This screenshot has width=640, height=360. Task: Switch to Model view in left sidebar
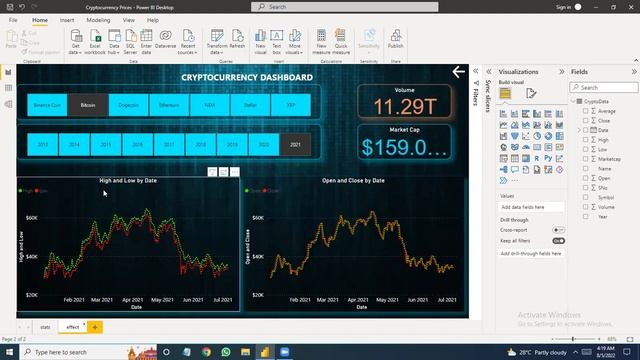click(x=8, y=104)
